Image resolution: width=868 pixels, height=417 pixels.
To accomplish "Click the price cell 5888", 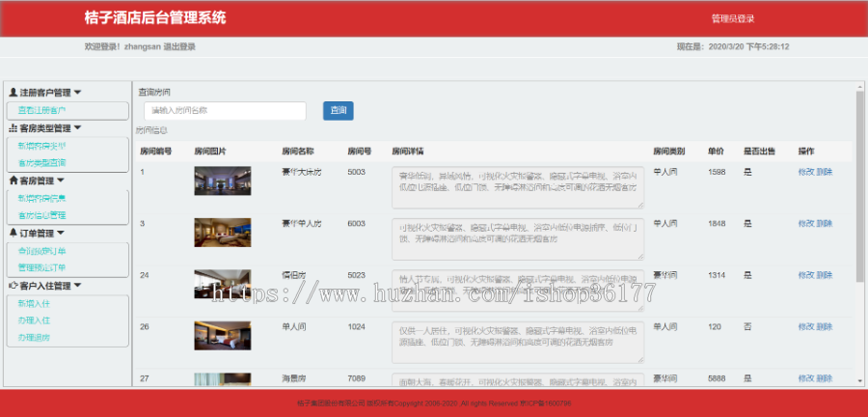I will pos(717,378).
